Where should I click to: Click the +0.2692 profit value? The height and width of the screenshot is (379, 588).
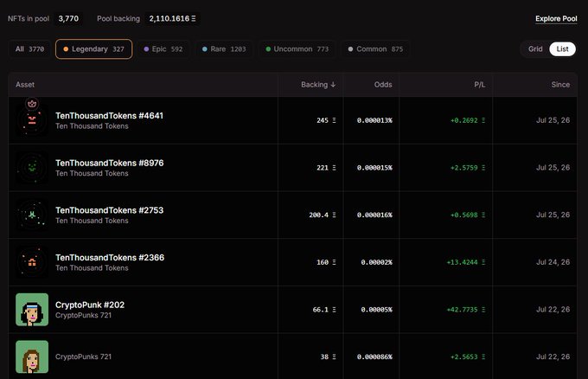[468, 120]
